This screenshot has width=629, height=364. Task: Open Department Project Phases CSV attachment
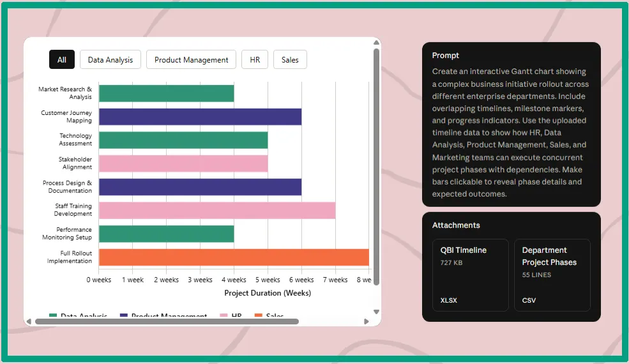point(552,275)
